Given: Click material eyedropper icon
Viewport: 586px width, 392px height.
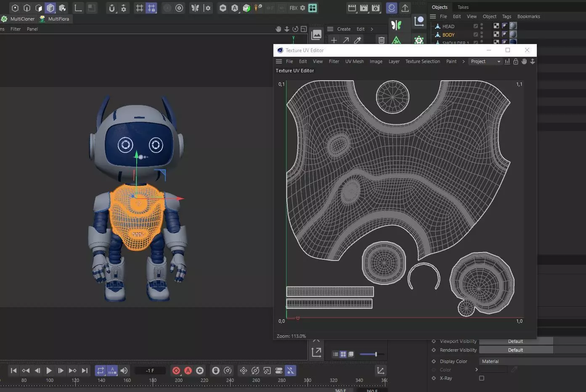Looking at the screenshot, I should pos(358,40).
